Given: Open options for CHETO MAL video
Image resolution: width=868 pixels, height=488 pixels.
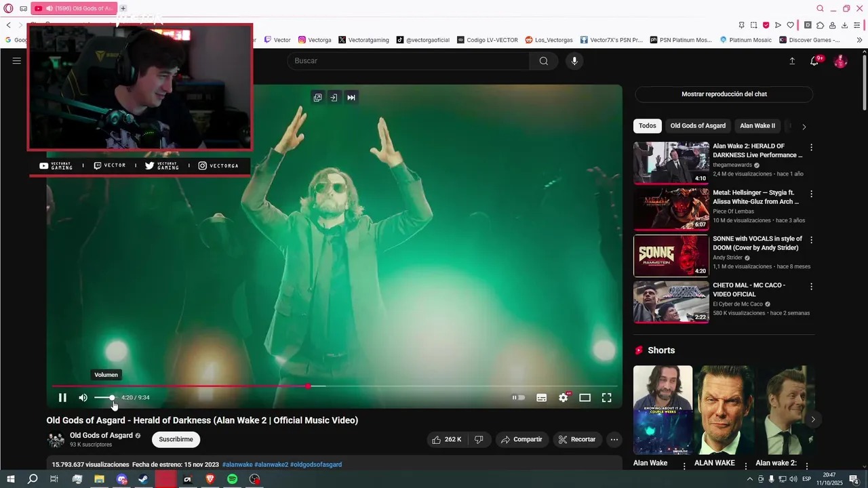Looking at the screenshot, I should (x=811, y=287).
